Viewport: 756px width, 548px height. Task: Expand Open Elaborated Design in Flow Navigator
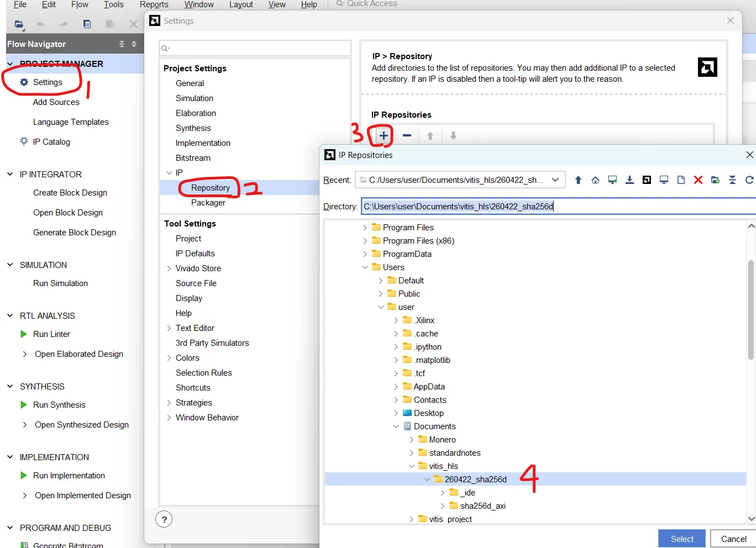(24, 354)
